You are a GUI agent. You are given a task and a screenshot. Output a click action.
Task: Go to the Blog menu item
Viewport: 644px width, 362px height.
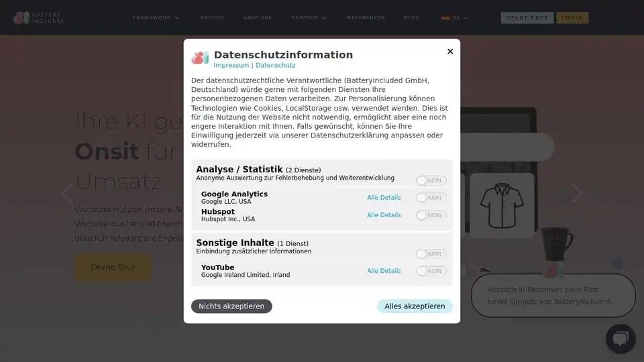tap(411, 18)
